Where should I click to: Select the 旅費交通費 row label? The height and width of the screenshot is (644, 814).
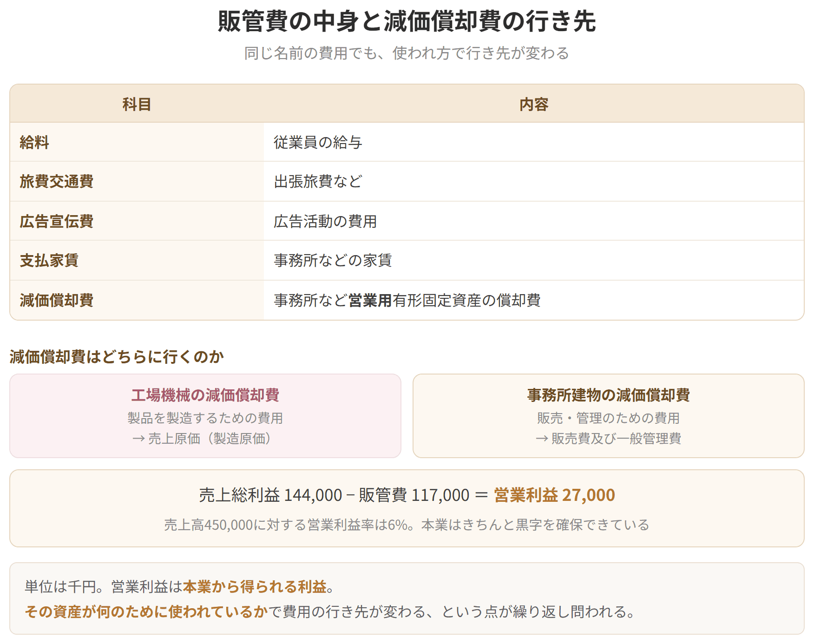pyautogui.click(x=57, y=181)
